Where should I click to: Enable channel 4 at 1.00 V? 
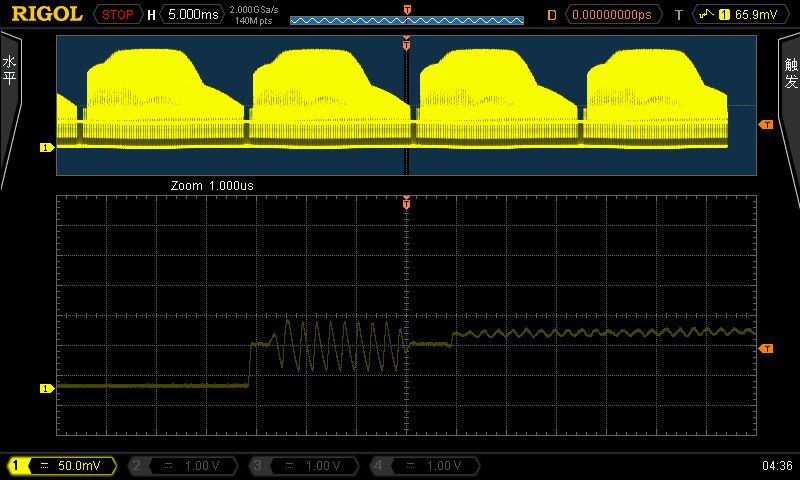[424, 466]
